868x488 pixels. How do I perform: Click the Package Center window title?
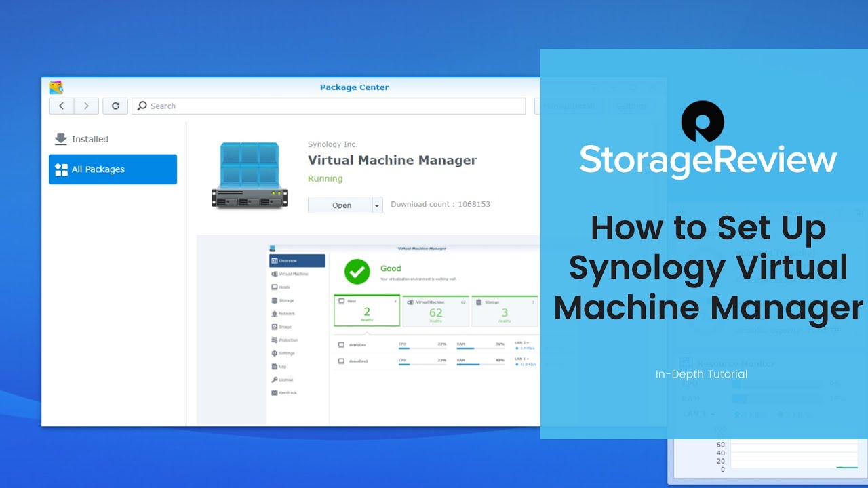click(x=354, y=87)
